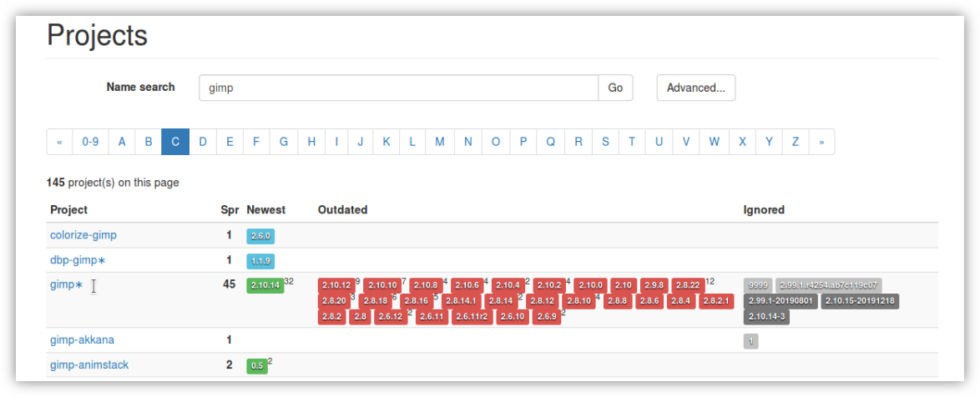Open the gimp-animstack project link
Image resolution: width=980 pixels, height=397 pixels.
pyautogui.click(x=88, y=364)
